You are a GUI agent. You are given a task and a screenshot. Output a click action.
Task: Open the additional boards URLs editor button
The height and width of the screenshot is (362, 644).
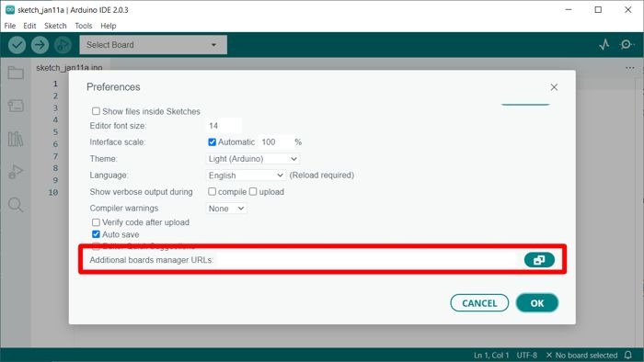click(x=539, y=260)
